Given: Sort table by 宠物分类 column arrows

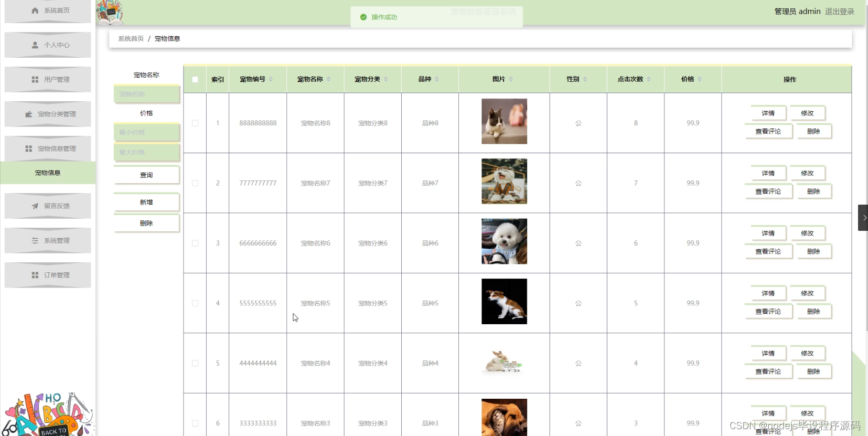Looking at the screenshot, I should [385, 79].
